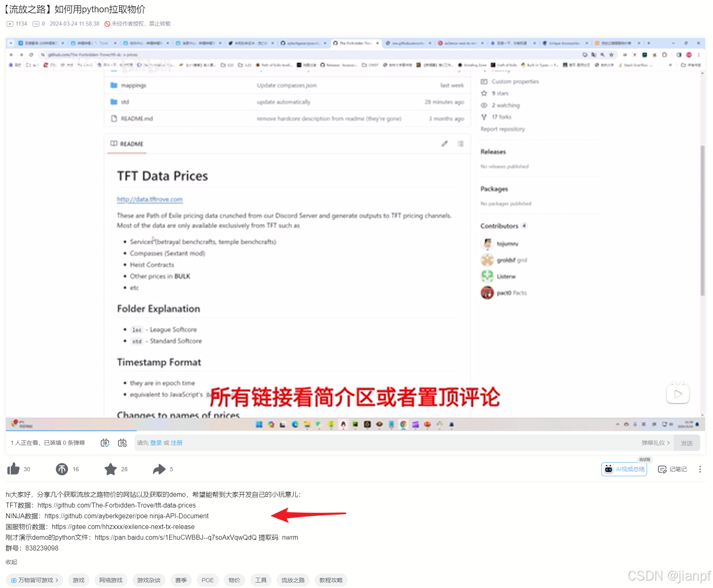Screen dimensions: 713x588
Task: Collapse the description with 收起
Action: (12, 562)
